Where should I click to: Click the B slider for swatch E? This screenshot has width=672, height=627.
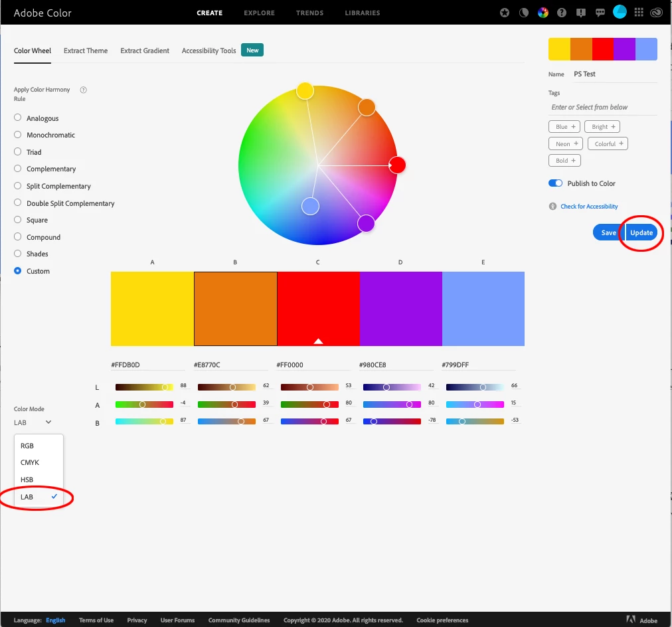click(475, 421)
